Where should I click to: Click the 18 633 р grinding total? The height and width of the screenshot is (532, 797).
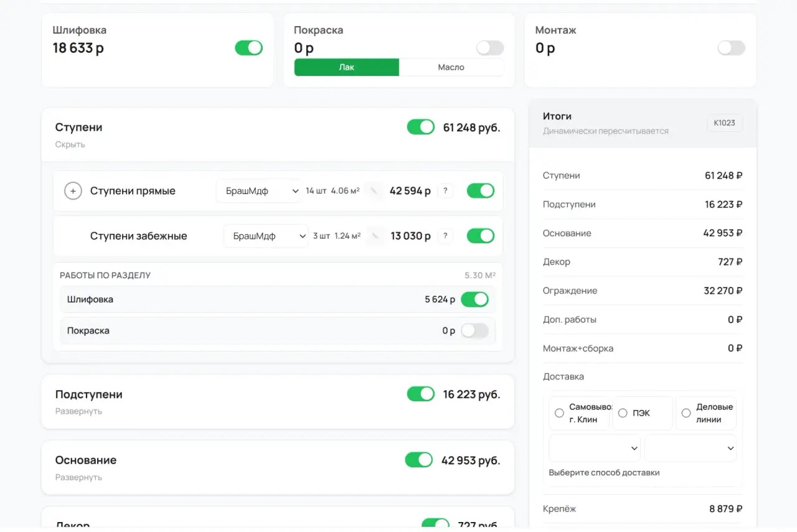click(x=78, y=48)
